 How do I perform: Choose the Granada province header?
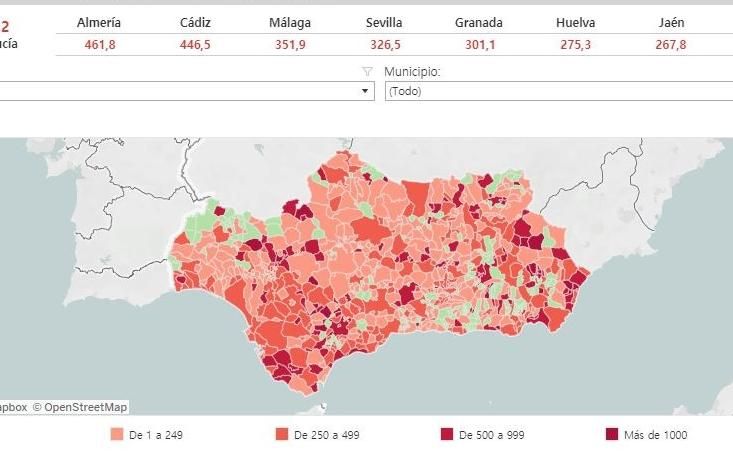click(x=479, y=22)
